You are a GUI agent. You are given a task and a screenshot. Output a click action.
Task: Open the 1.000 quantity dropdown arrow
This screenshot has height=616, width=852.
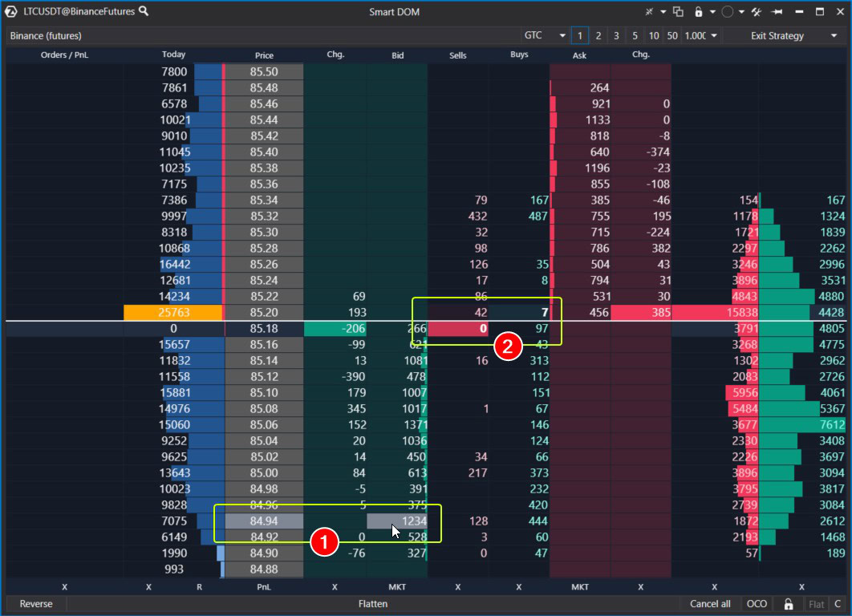(x=713, y=35)
